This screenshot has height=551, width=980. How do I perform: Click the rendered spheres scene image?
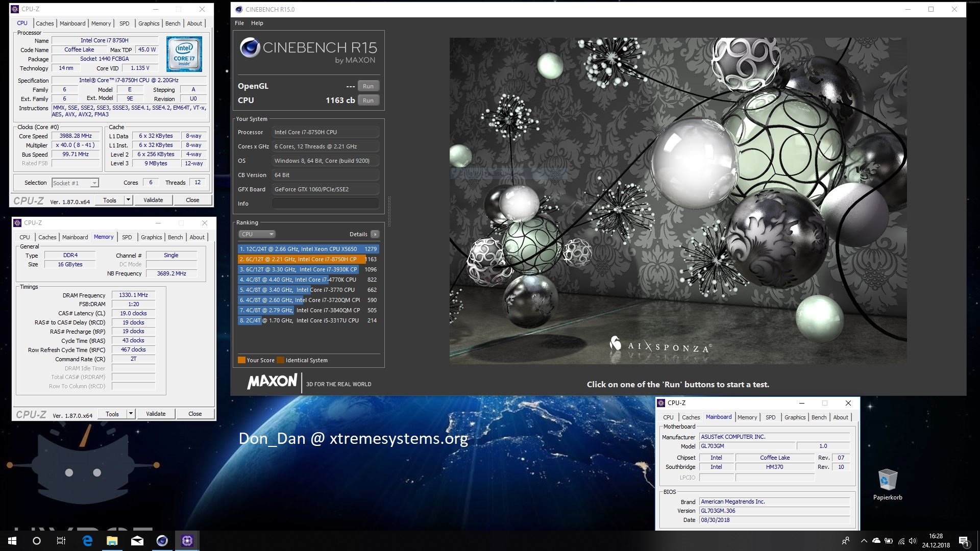tap(678, 201)
